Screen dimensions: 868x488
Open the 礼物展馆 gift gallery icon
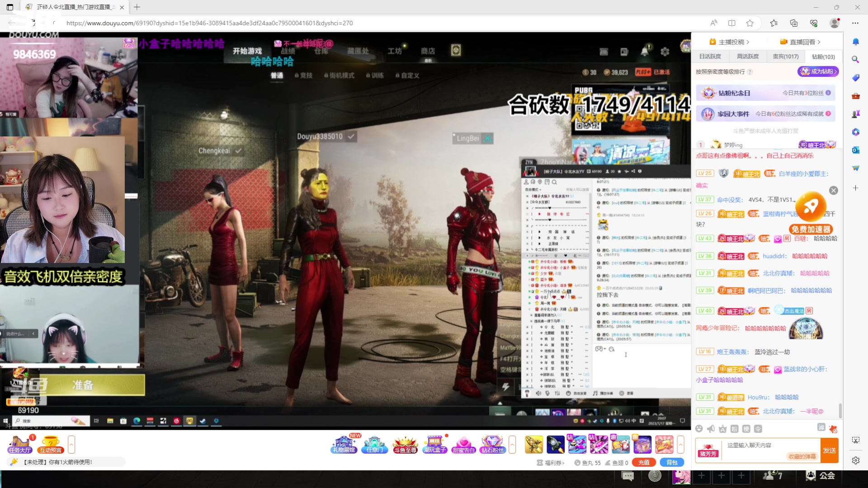(344, 445)
